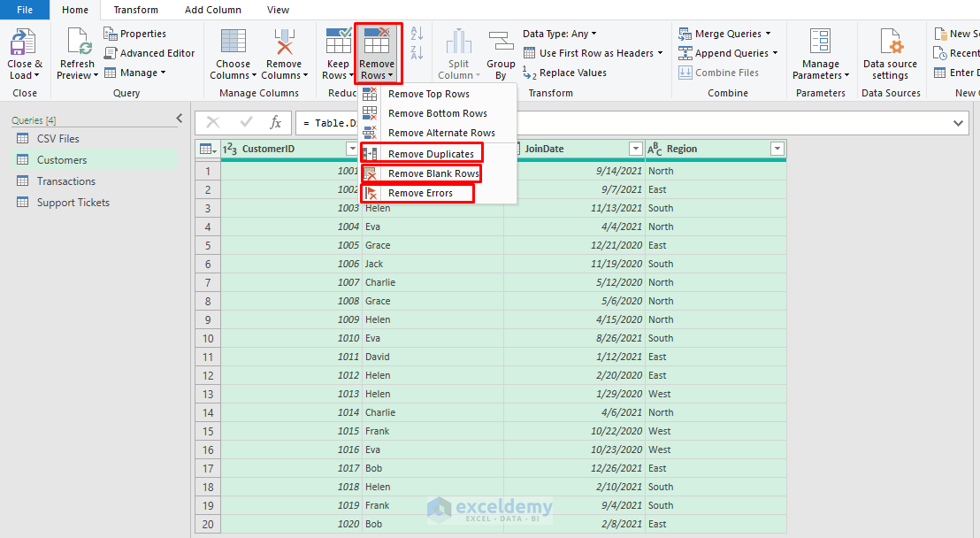
Task: Select the JoinDate column header
Action: [x=574, y=149]
